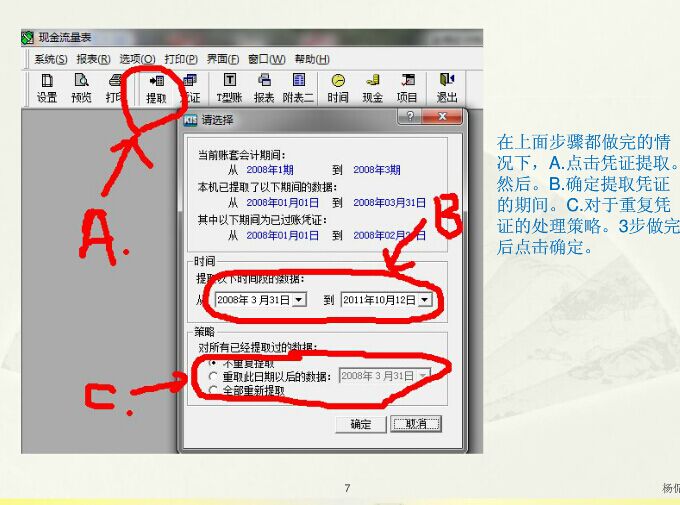Click the 提取 extract toolbar icon

coord(157,89)
